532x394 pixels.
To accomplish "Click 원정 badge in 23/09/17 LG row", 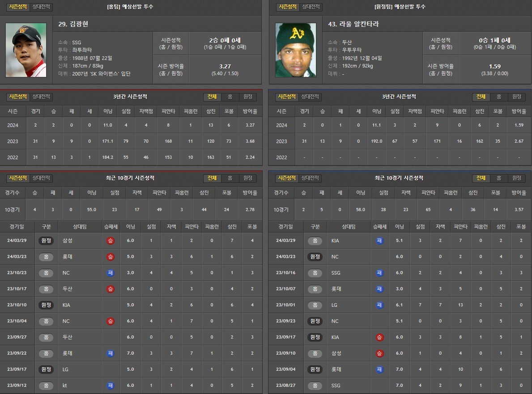I will pos(46,369).
